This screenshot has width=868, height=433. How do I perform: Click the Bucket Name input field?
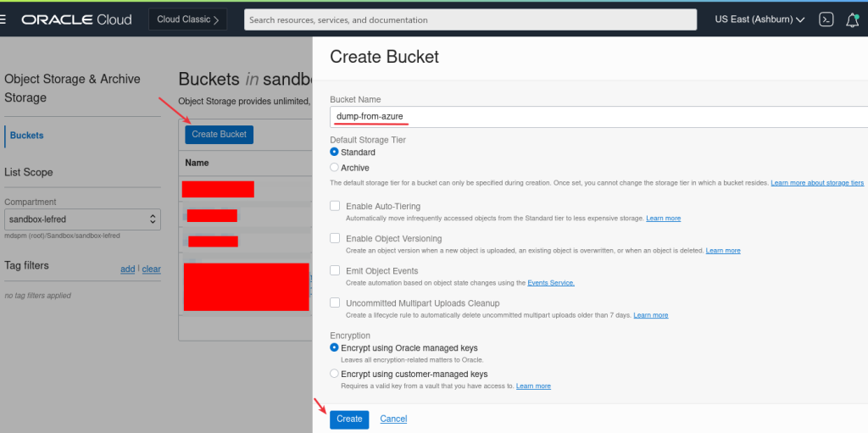tap(598, 117)
